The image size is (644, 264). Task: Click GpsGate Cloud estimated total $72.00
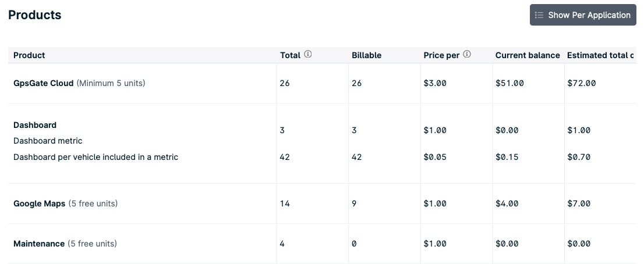(x=581, y=83)
